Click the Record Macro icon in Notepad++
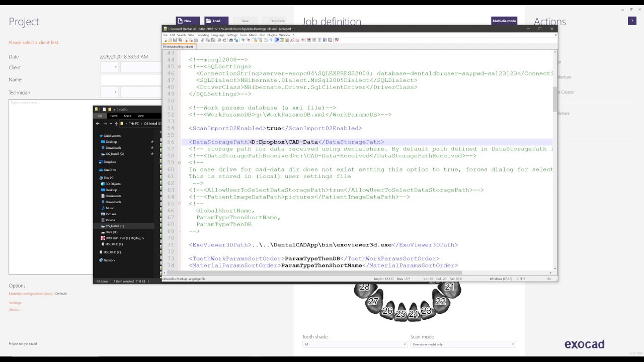Viewport: 644px width, 362px height. 309,40
